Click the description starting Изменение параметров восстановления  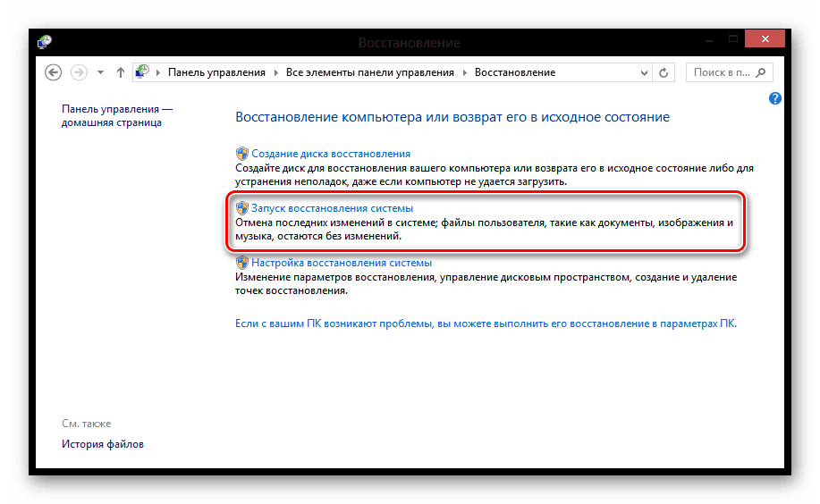(486, 284)
